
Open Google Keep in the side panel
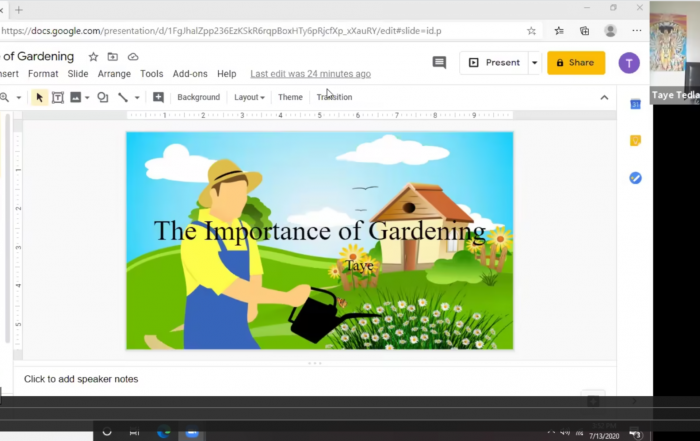635,141
